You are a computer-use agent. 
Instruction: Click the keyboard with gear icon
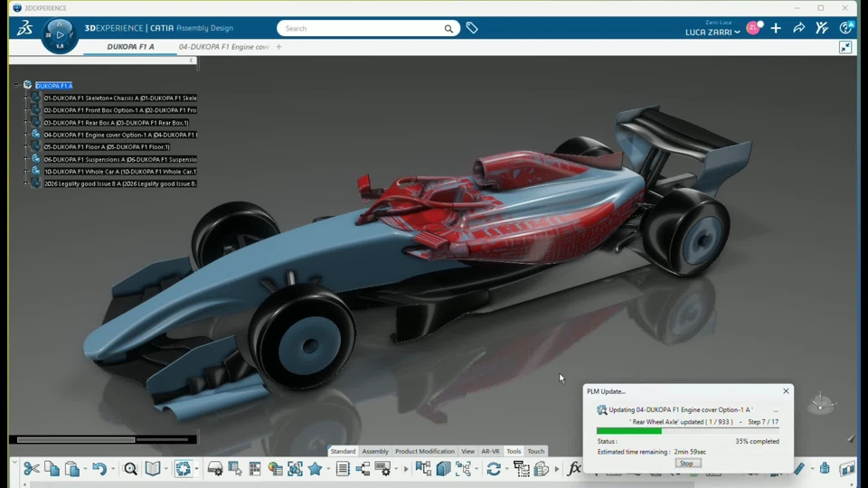tap(382, 469)
